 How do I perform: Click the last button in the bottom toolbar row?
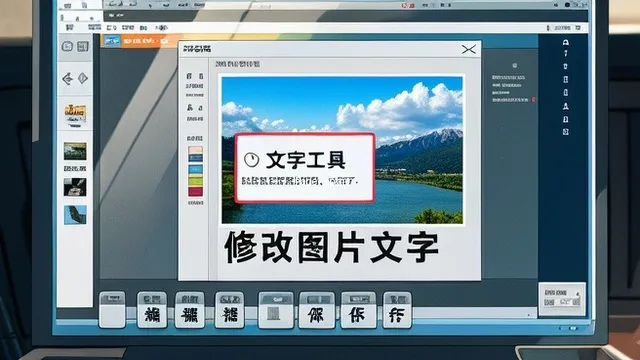click(x=397, y=310)
